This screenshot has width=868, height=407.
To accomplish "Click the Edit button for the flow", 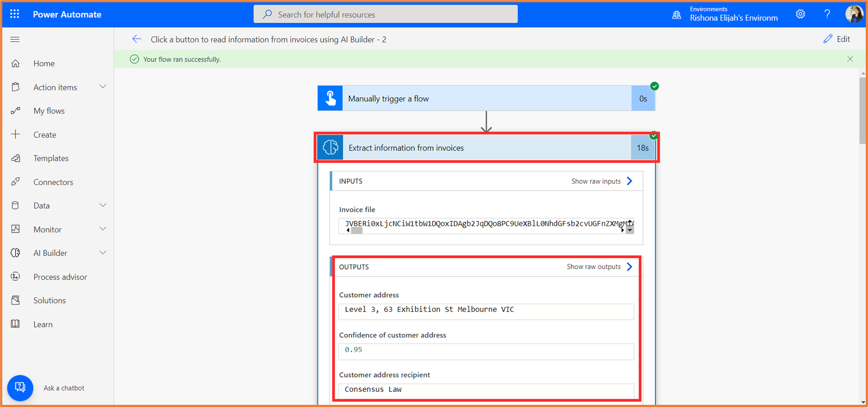I will click(836, 39).
